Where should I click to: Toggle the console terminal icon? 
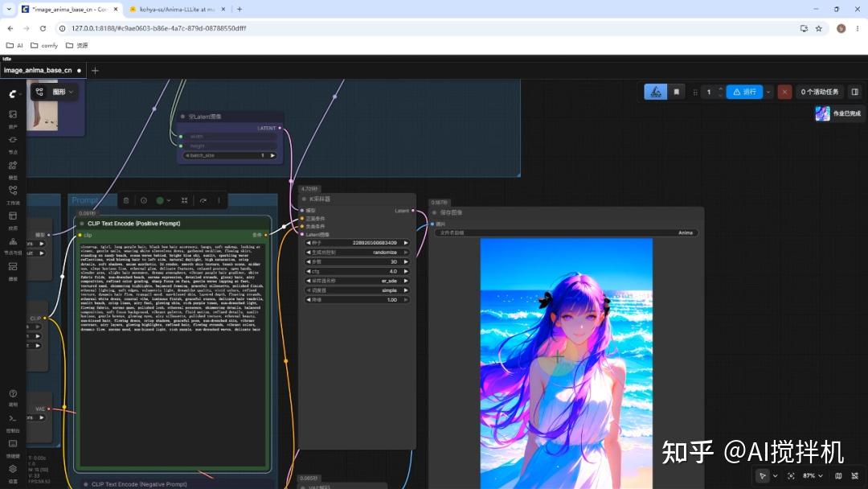point(13,419)
